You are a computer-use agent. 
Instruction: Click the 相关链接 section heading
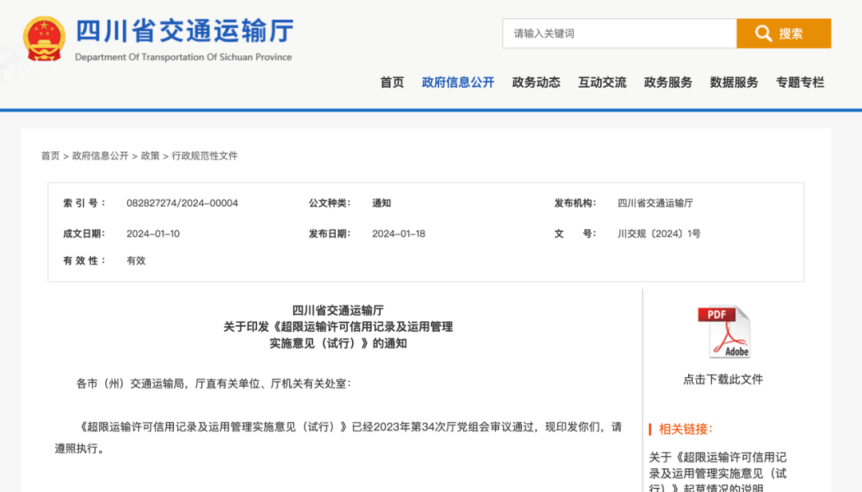coord(686,429)
